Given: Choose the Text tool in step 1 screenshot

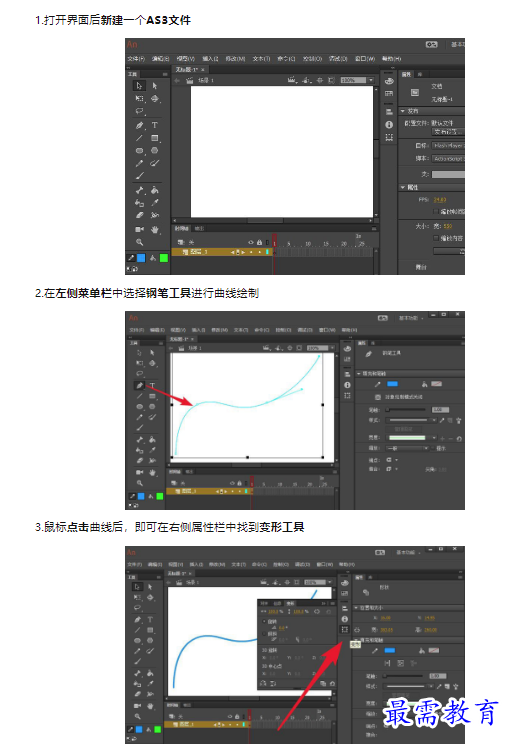Looking at the screenshot, I should [155, 125].
